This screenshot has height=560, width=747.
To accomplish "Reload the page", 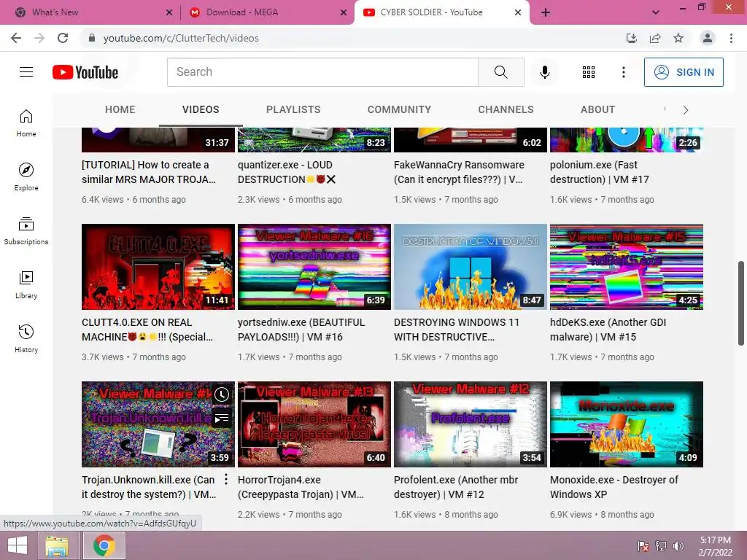I will coord(63,38).
